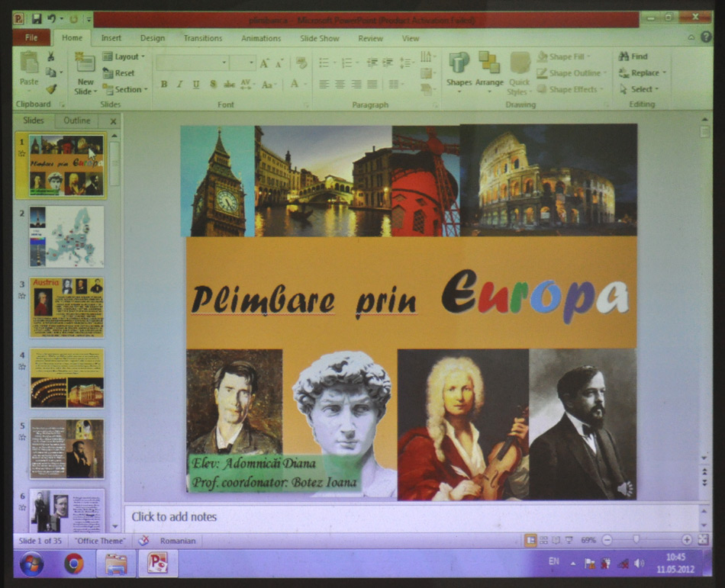The height and width of the screenshot is (588, 725).
Task: Toggle Italic formatting
Action: [x=180, y=84]
